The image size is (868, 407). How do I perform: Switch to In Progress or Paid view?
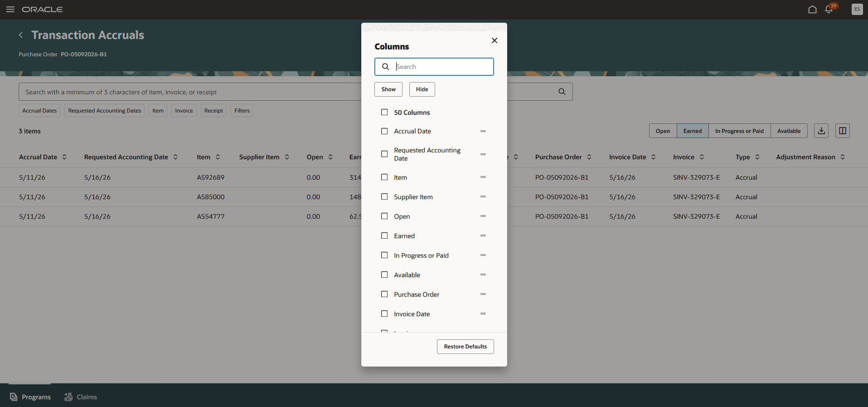tap(739, 131)
